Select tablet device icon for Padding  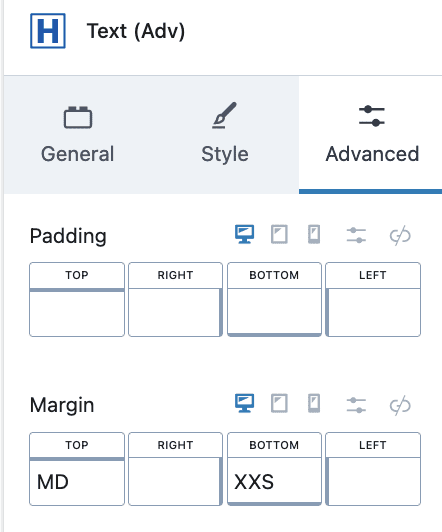coord(280,234)
